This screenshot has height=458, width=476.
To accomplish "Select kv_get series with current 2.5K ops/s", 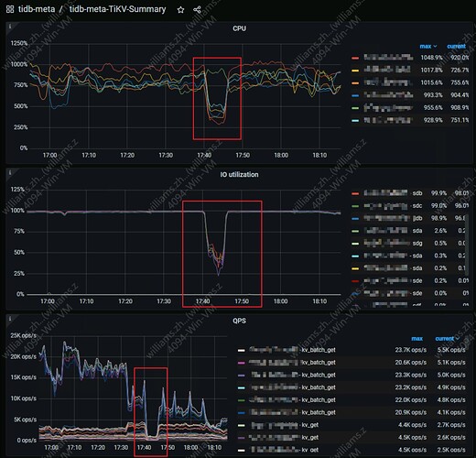I will tap(284, 450).
